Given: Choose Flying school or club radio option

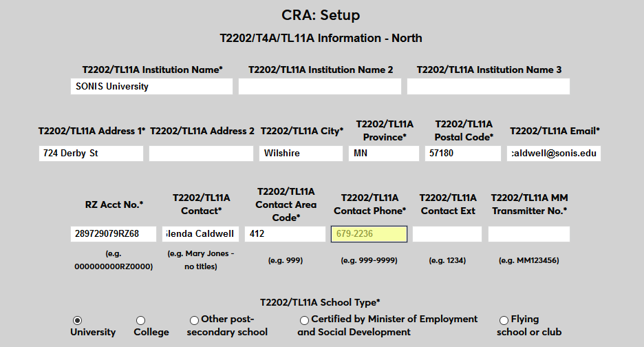Looking at the screenshot, I should tap(504, 320).
